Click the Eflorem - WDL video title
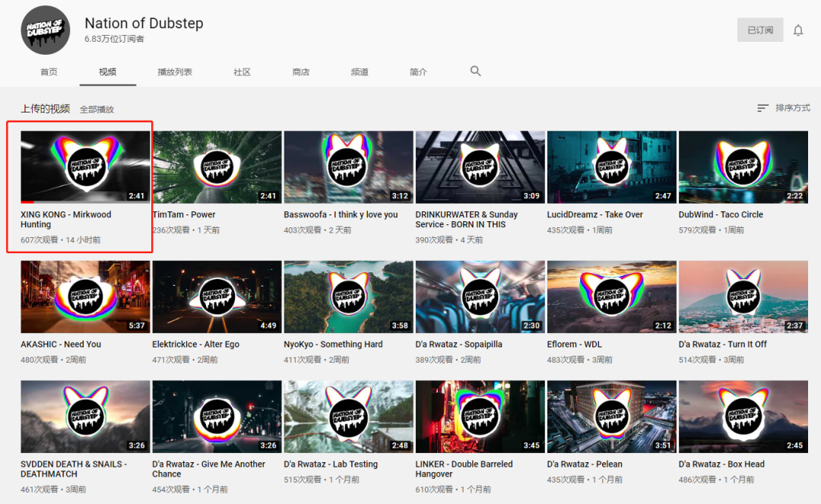The width and height of the screenshot is (821, 504). 575,344
